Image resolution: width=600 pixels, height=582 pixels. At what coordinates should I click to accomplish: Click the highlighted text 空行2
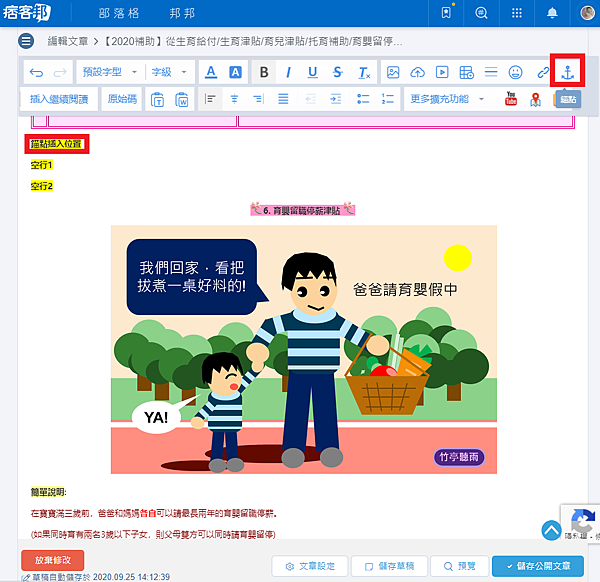coord(41,186)
